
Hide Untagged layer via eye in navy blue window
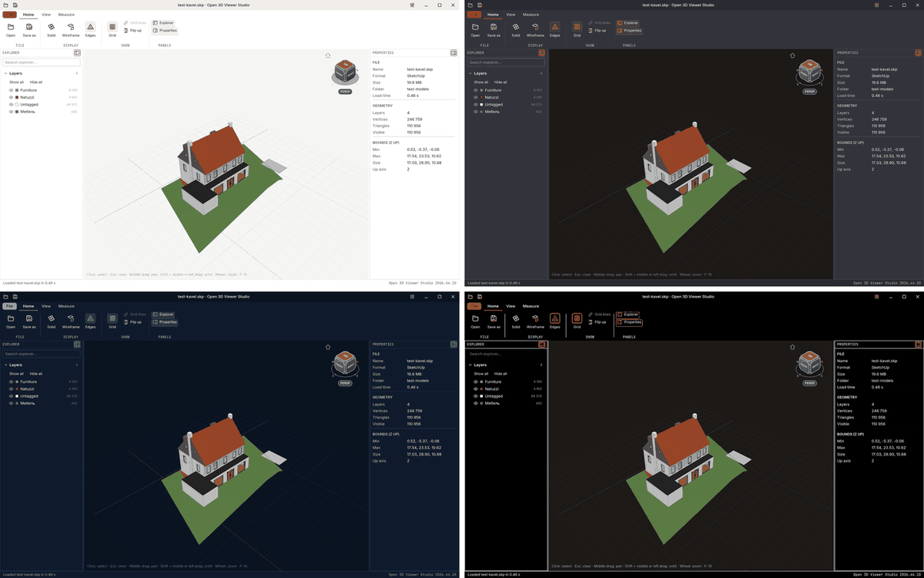[x=12, y=396]
